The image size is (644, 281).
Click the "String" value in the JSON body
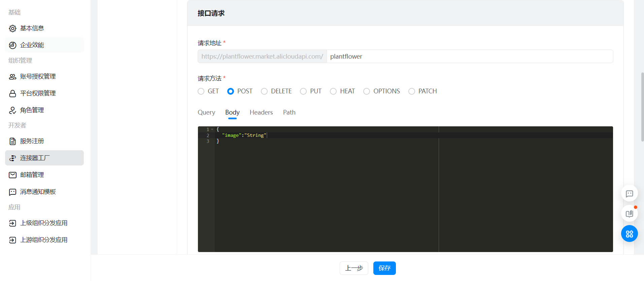tap(255, 135)
